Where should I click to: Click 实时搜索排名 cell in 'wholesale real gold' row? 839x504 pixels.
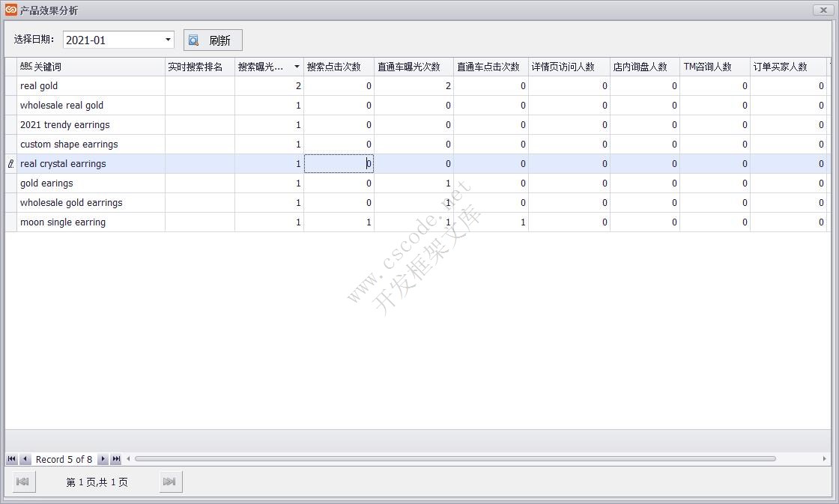pyautogui.click(x=199, y=106)
